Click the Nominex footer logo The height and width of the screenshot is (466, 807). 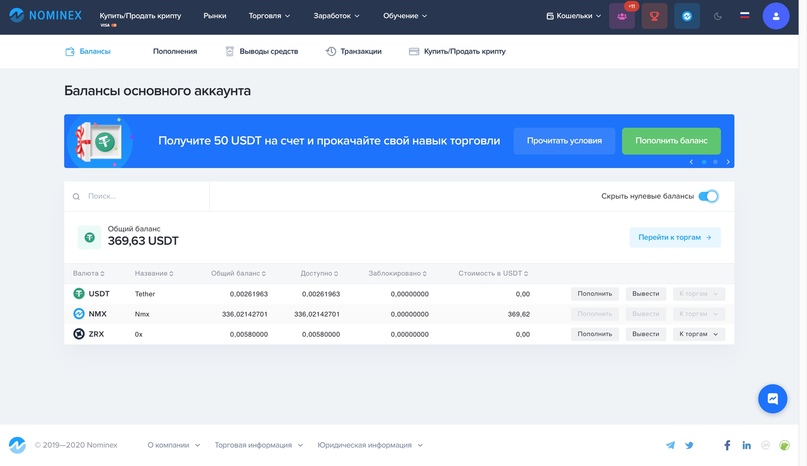[x=17, y=445]
